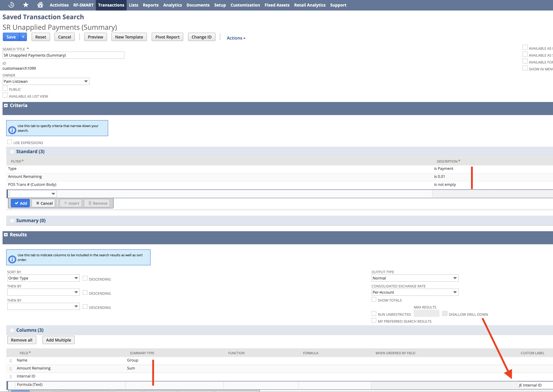Click the Recent Records clock icon
Screen dimensions: 553x392
coord(11,5)
